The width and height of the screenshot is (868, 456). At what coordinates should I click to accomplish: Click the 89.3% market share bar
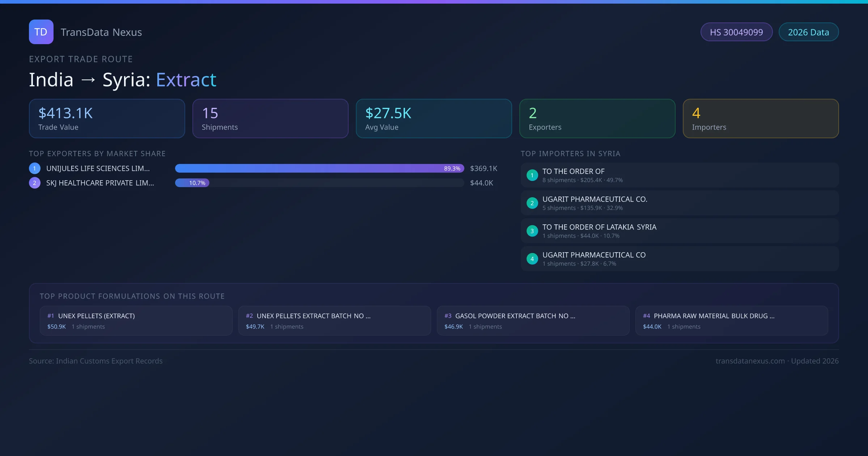[x=319, y=168]
